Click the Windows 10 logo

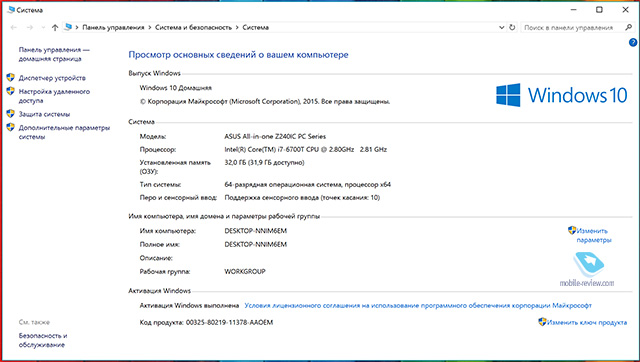pyautogui.click(x=561, y=95)
